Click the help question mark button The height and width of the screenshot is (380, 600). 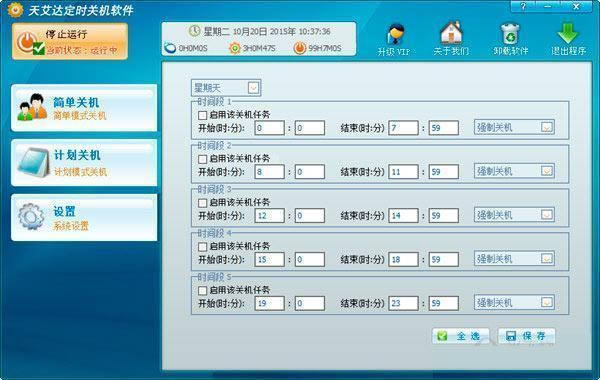tap(523, 6)
